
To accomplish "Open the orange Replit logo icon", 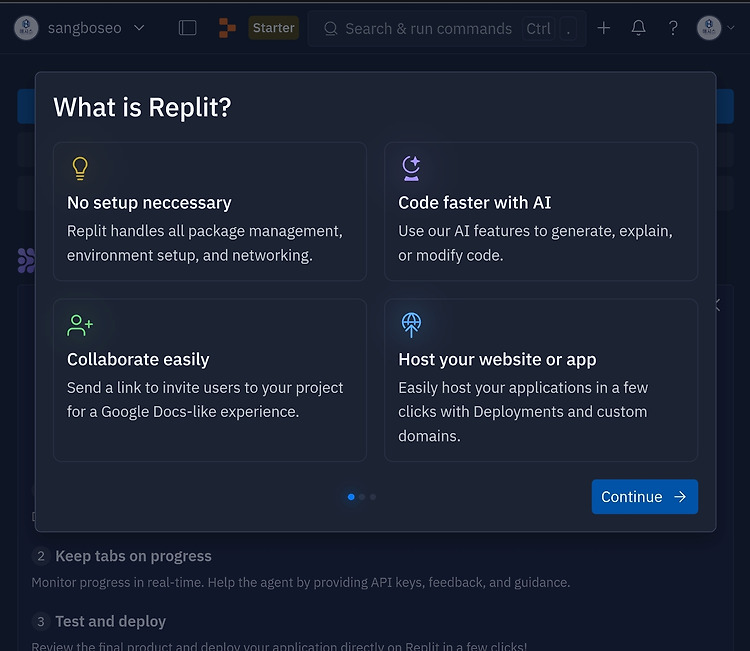I will [x=227, y=28].
